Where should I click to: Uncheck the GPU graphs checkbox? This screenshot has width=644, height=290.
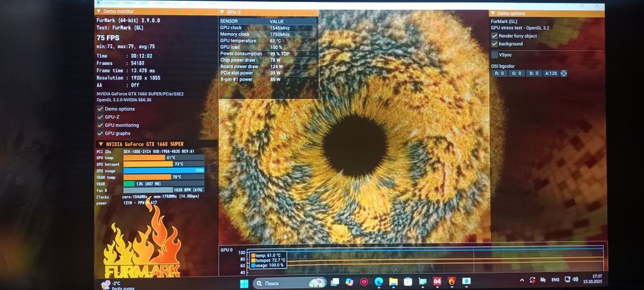click(x=100, y=133)
